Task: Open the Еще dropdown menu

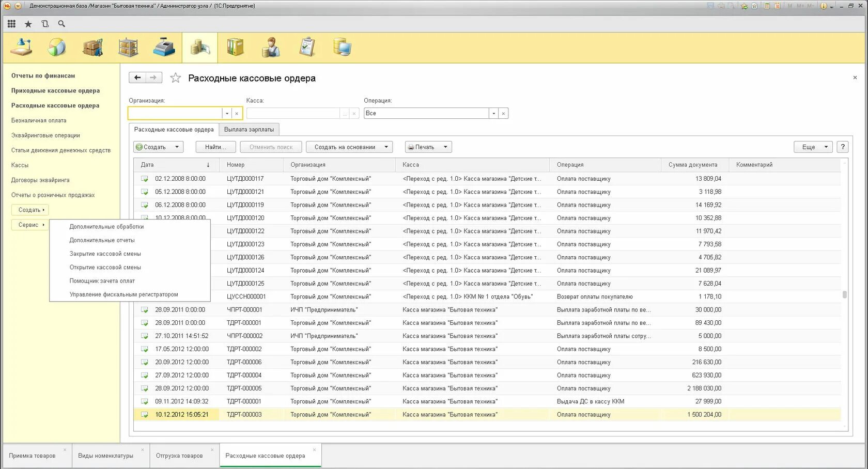Action: 813,147
